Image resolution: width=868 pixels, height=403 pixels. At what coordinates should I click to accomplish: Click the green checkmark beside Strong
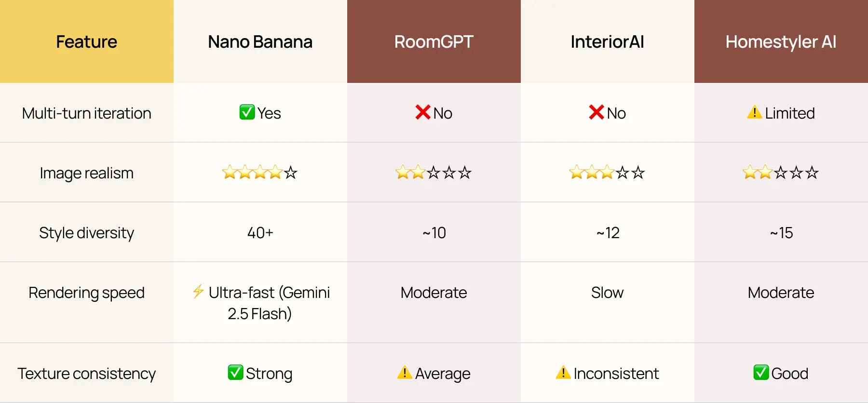235,373
